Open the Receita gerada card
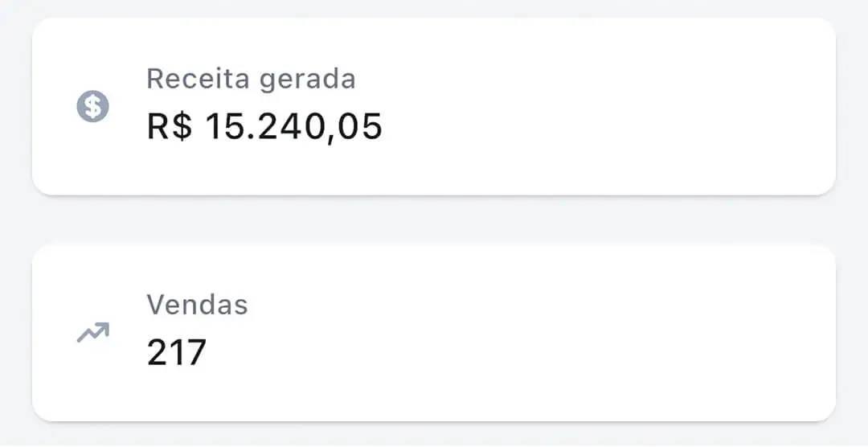 (434, 106)
